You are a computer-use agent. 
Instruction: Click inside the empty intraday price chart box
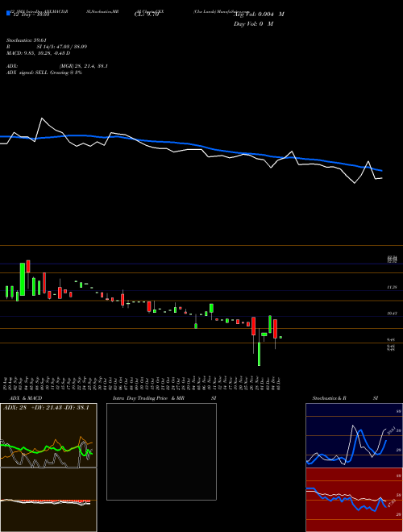(161, 451)
